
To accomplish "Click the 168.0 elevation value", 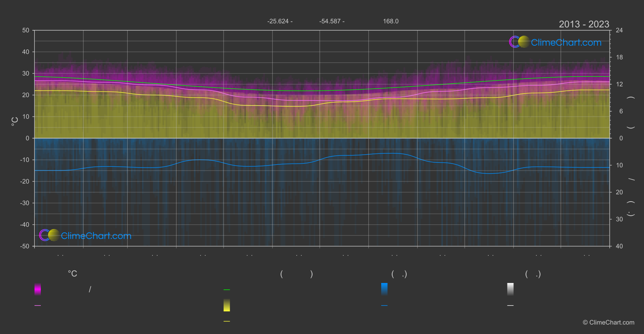I will 391,21.
